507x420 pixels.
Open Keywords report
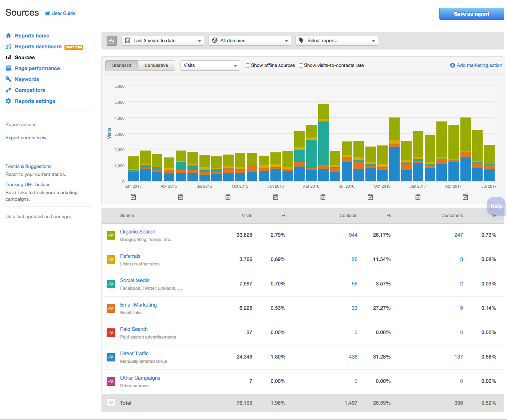pyautogui.click(x=27, y=79)
